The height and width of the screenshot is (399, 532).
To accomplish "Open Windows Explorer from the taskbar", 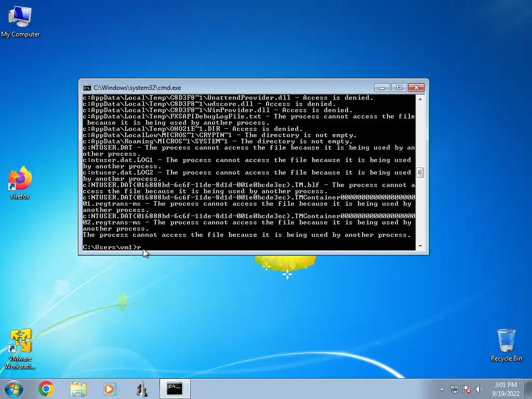I will (x=78, y=389).
